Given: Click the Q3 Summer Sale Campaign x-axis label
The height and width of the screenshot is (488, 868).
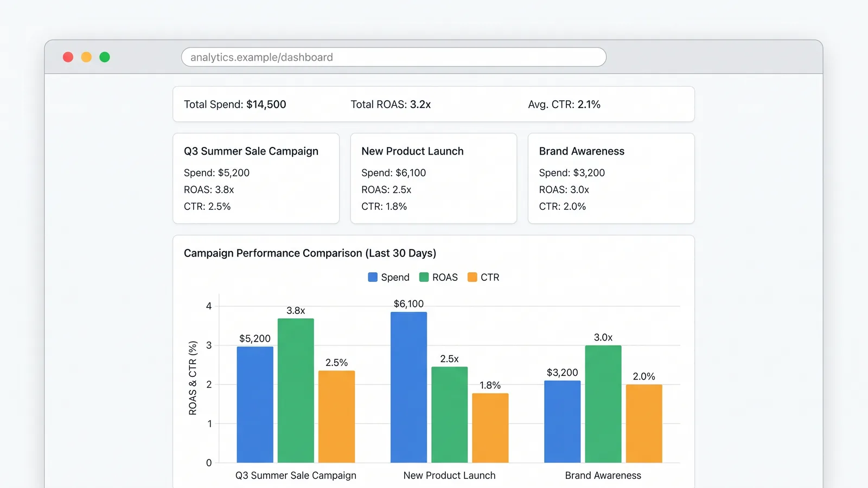Looking at the screenshot, I should 296,476.
